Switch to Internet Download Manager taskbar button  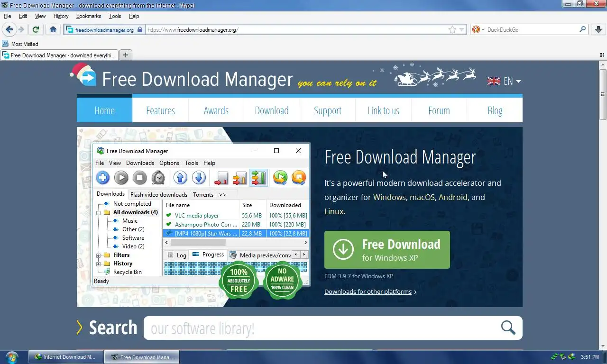(x=65, y=357)
